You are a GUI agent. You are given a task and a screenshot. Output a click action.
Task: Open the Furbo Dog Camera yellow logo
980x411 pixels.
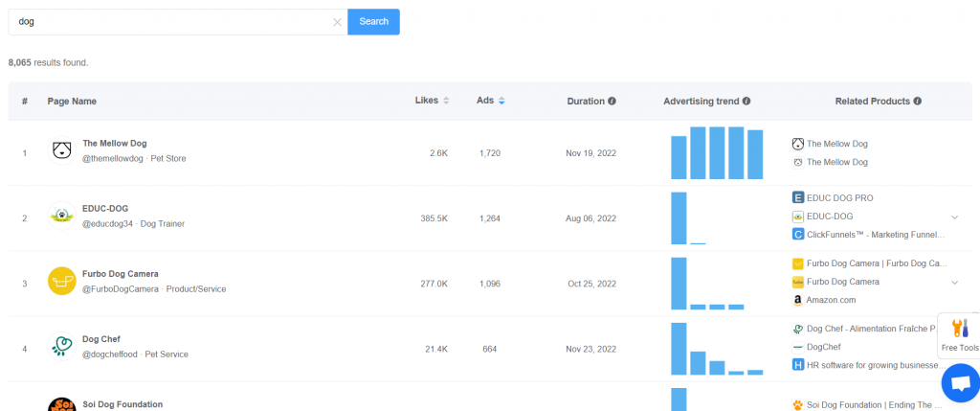pyautogui.click(x=62, y=282)
